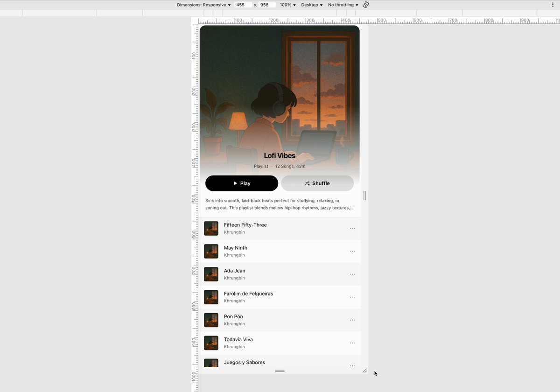Viewport: 560px width, 392px height.
Task: Click Khrungbin artist under May Ninth
Action: 234,255
